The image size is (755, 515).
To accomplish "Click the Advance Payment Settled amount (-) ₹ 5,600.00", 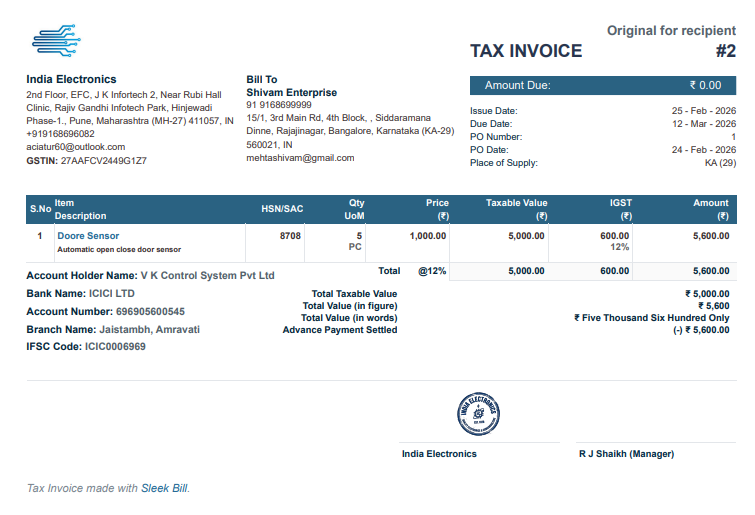I will point(701,330).
